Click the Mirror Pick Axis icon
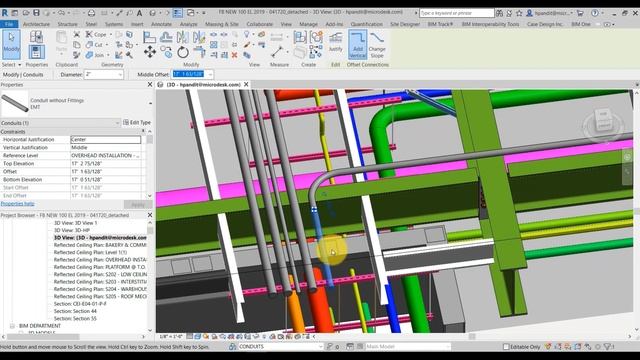640x360 pixels. click(182, 37)
